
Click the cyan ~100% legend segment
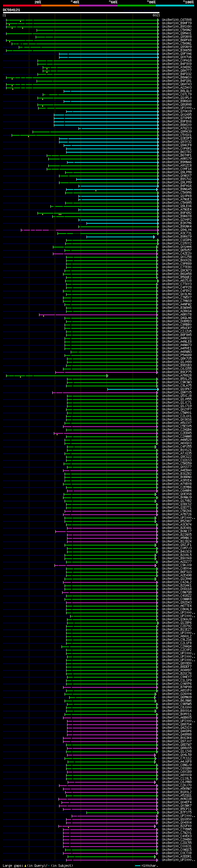pyautogui.click(x=175, y=6)
